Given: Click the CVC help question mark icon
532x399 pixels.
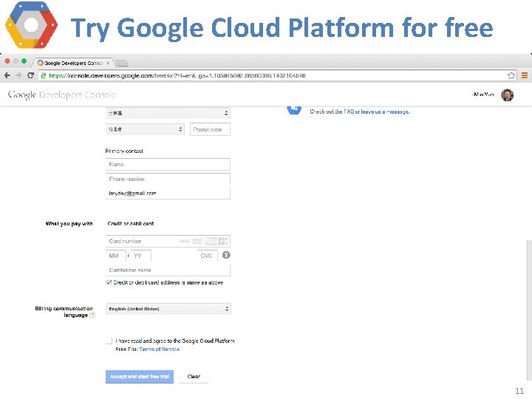Looking at the screenshot, I should click(226, 255).
